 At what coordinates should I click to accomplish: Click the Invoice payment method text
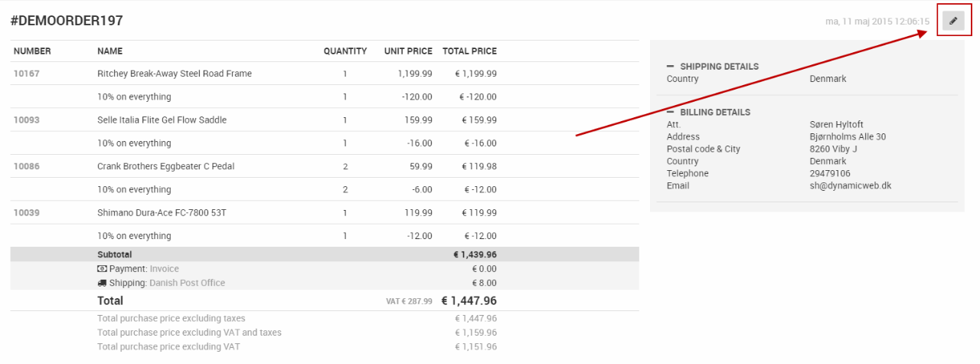(x=164, y=269)
